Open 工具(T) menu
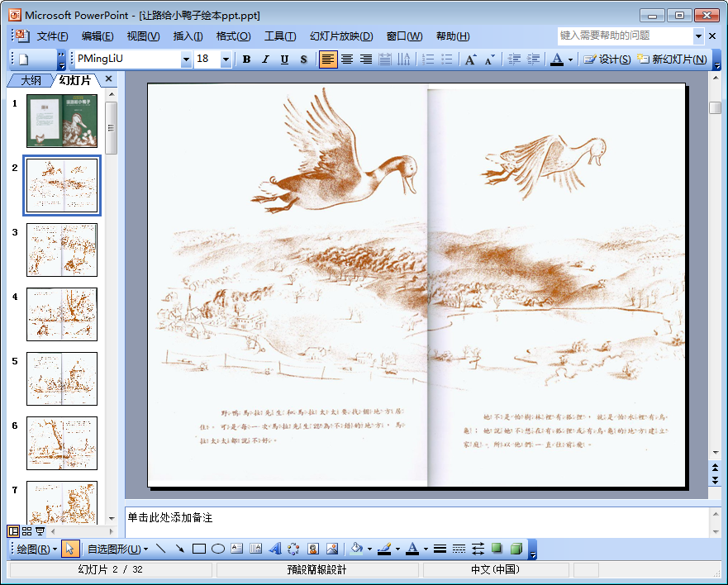728x585 pixels. pos(280,36)
